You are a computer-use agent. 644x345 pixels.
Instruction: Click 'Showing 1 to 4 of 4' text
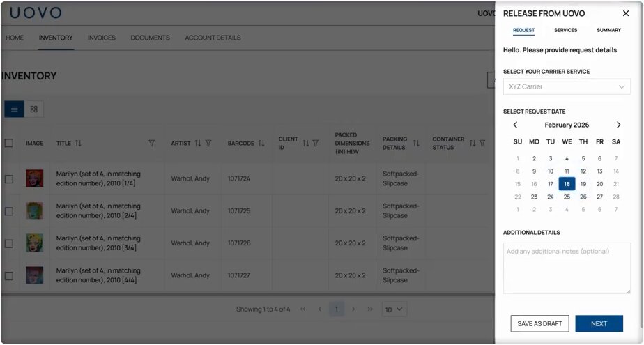[263, 309]
